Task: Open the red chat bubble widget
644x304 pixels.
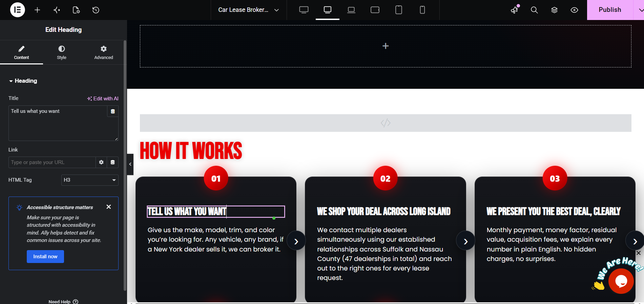Action: tap(621, 281)
